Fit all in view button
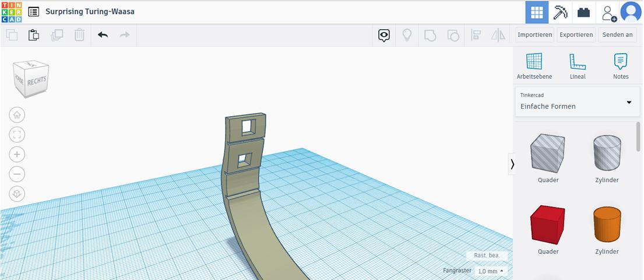This screenshot has height=280, width=644. 17,135
